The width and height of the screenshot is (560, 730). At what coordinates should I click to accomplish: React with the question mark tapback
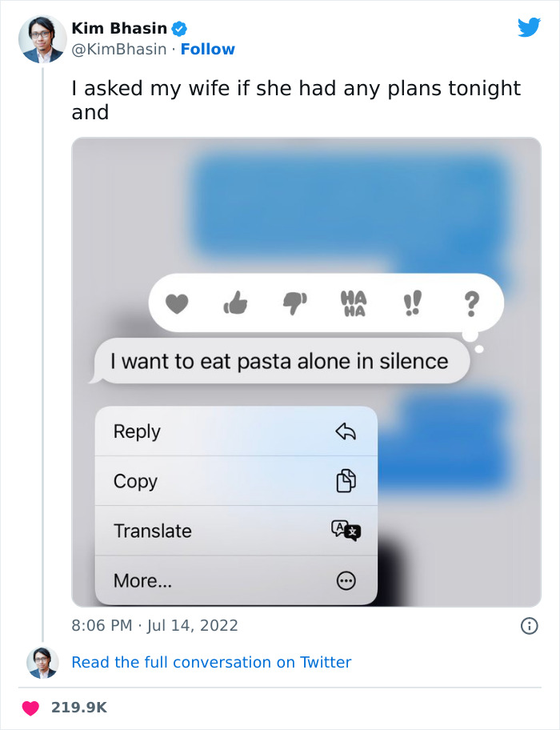(471, 303)
